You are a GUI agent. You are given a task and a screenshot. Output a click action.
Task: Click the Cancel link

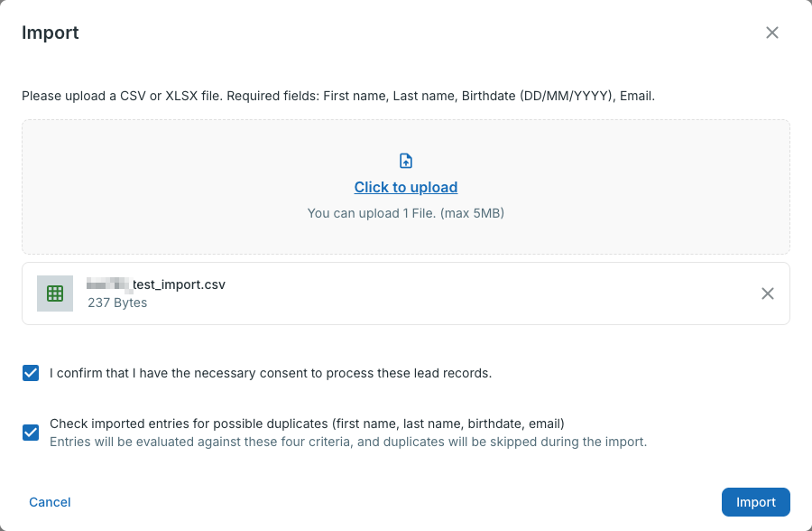pos(50,502)
